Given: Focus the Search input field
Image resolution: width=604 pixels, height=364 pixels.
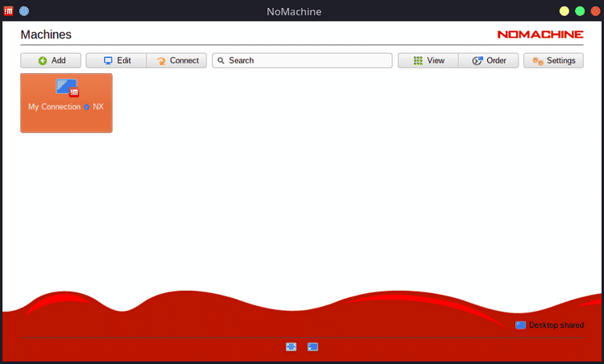Looking at the screenshot, I should pos(302,60).
